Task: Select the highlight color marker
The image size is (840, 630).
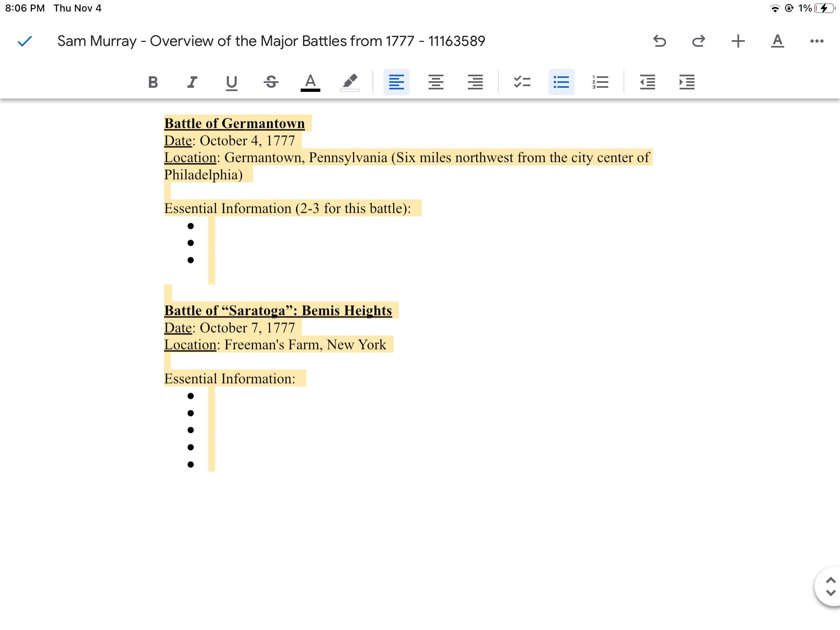Action: 349,82
